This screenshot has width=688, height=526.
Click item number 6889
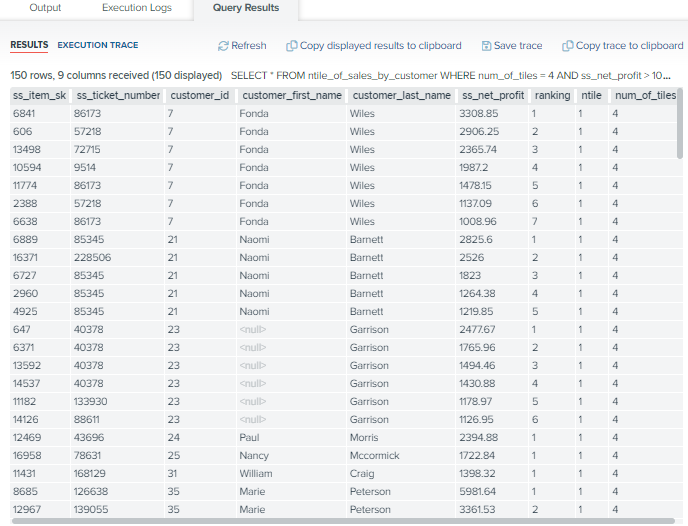coord(25,240)
